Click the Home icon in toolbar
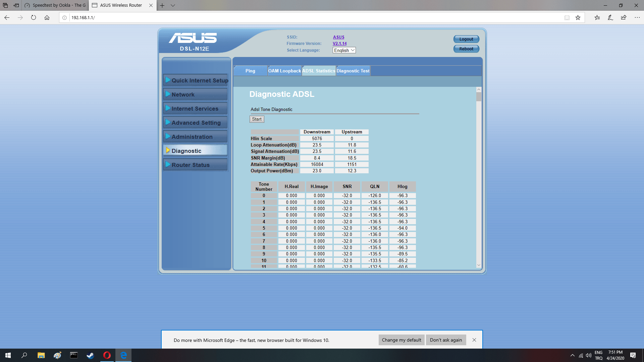The width and height of the screenshot is (644, 362). pos(47,18)
